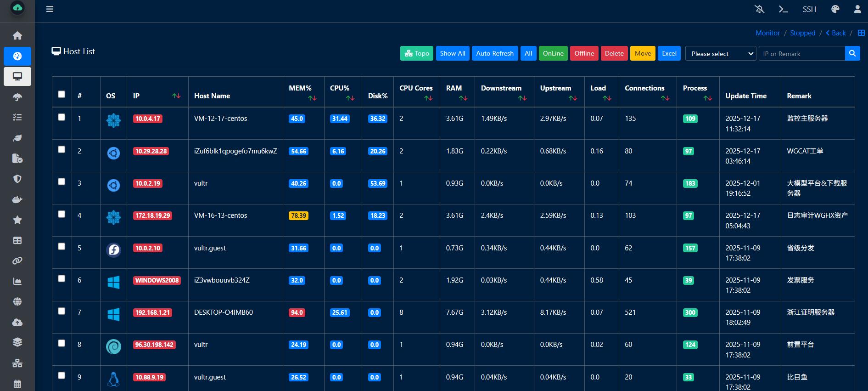868x391 pixels.
Task: Check the box for host 10.0.2.19
Action: (x=62, y=181)
